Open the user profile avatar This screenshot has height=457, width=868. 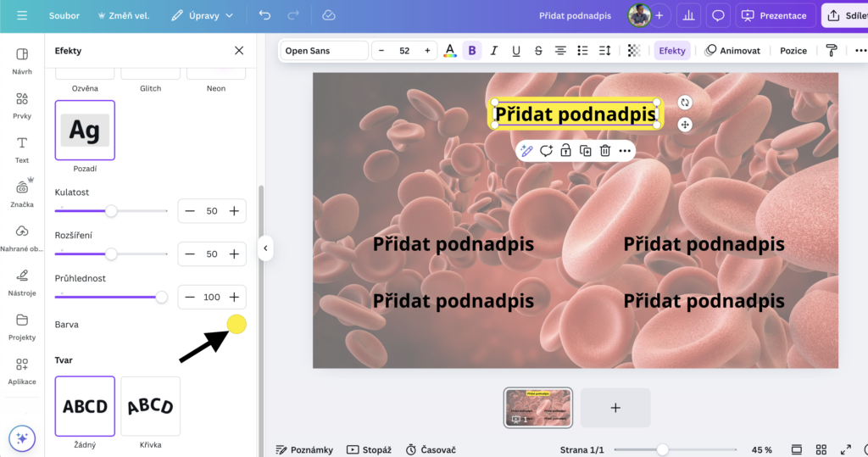pyautogui.click(x=639, y=15)
